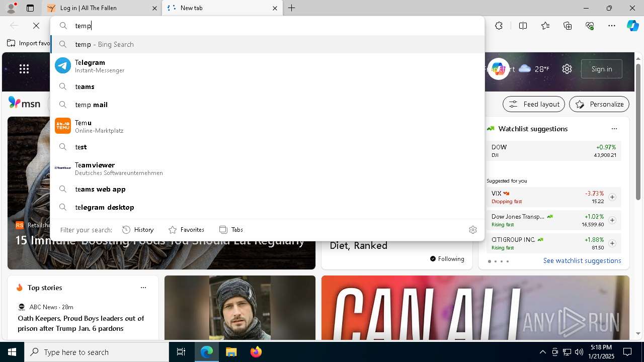Show hidden system tray icons
Image resolution: width=644 pixels, height=362 pixels.
pyautogui.click(x=543, y=352)
